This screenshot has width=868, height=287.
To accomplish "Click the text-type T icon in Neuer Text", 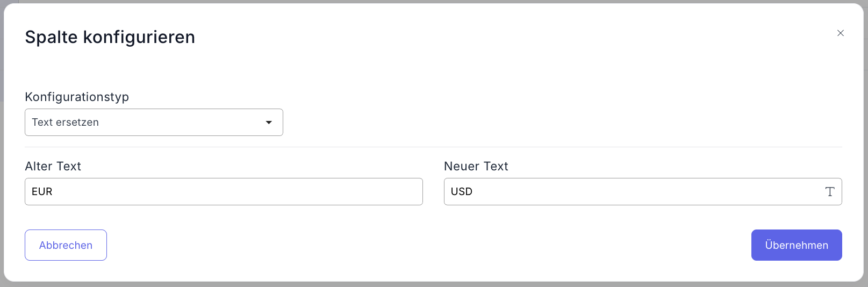I will click(829, 192).
